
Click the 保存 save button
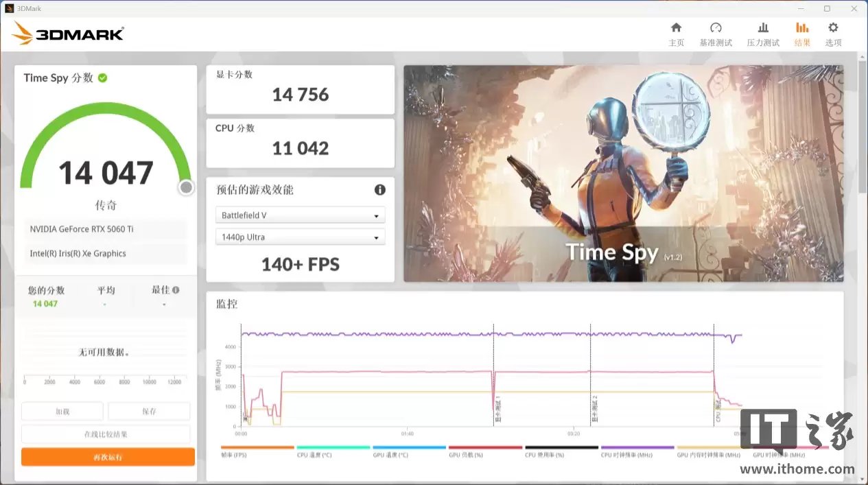pos(149,410)
